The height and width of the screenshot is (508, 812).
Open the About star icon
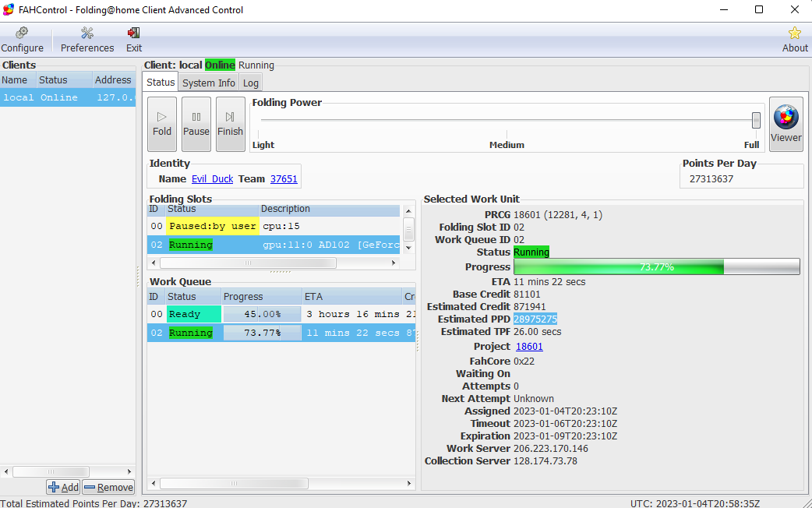click(x=794, y=40)
